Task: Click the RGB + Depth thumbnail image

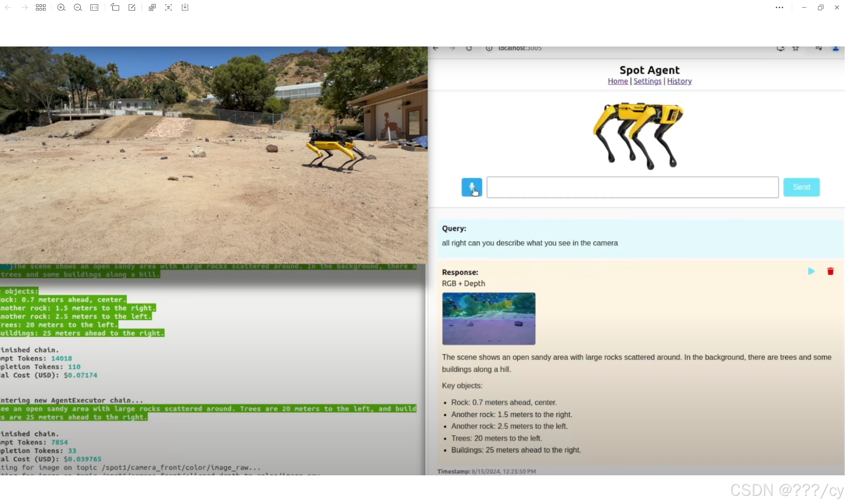Action: pyautogui.click(x=489, y=319)
